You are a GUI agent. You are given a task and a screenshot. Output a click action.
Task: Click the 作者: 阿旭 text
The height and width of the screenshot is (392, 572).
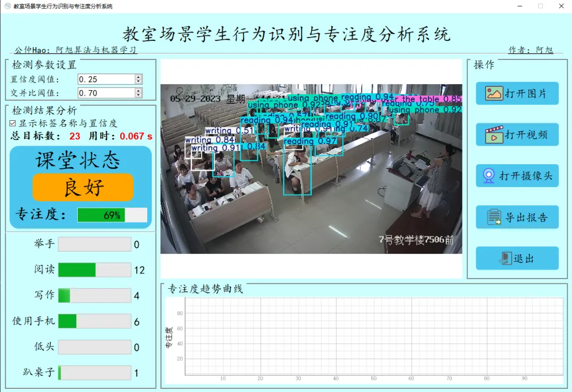(531, 50)
